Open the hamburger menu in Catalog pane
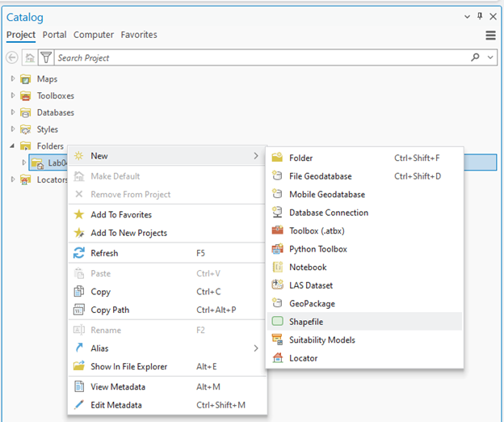The width and height of the screenshot is (504, 422). (x=490, y=36)
